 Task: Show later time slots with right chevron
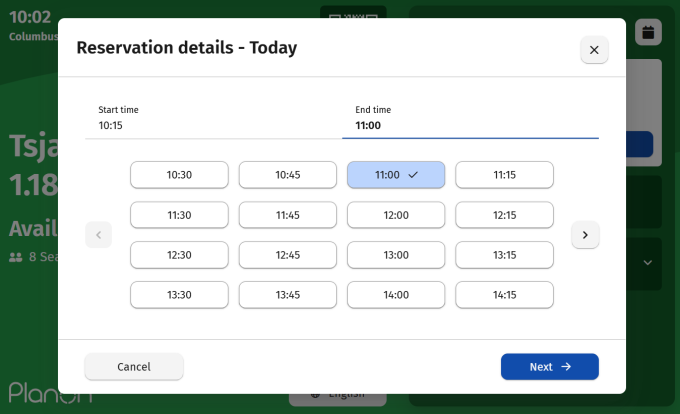click(x=585, y=235)
